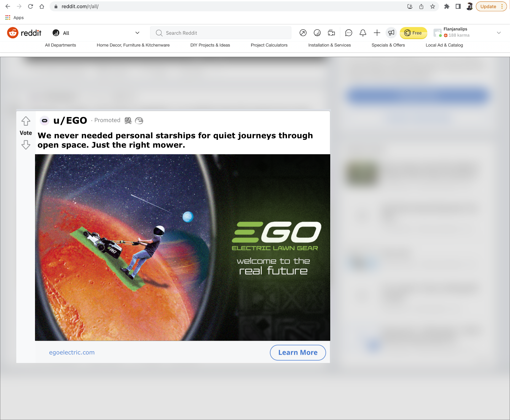Image resolution: width=510 pixels, height=420 pixels.
Task: Open notifications bell icon
Action: point(363,33)
